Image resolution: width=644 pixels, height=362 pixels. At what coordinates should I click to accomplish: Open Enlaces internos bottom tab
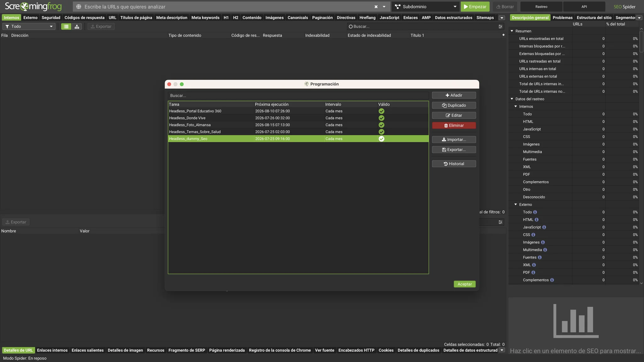click(52, 350)
